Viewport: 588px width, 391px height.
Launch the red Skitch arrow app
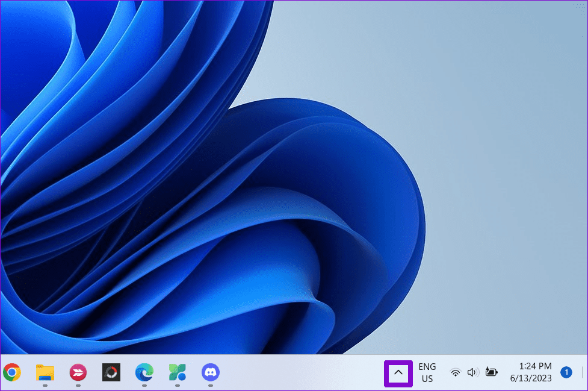[78, 372]
